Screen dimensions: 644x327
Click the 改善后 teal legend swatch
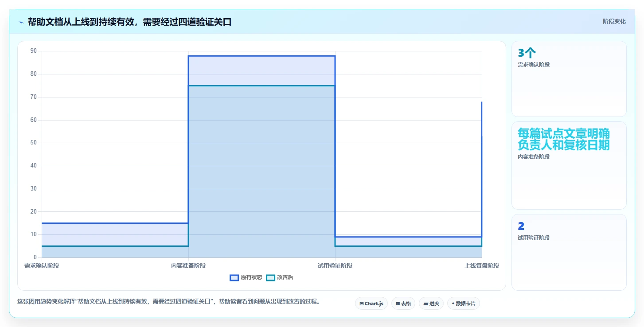[x=270, y=277]
